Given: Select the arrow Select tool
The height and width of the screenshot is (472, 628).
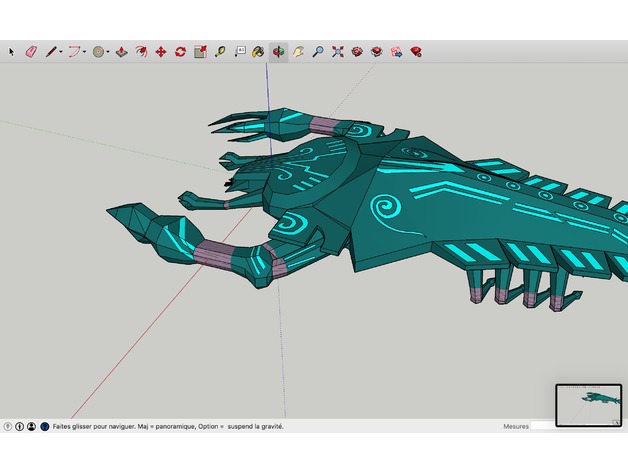Looking at the screenshot, I should point(12,51).
